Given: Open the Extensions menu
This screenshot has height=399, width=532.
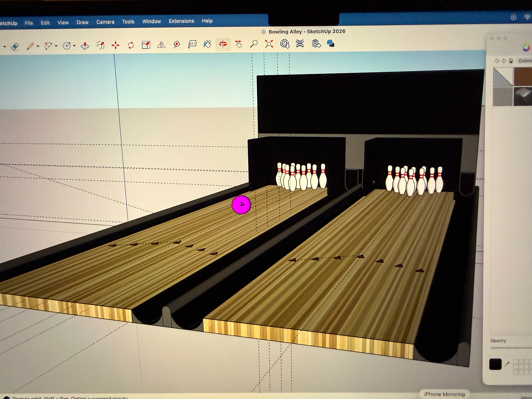Looking at the screenshot, I should coord(181,21).
